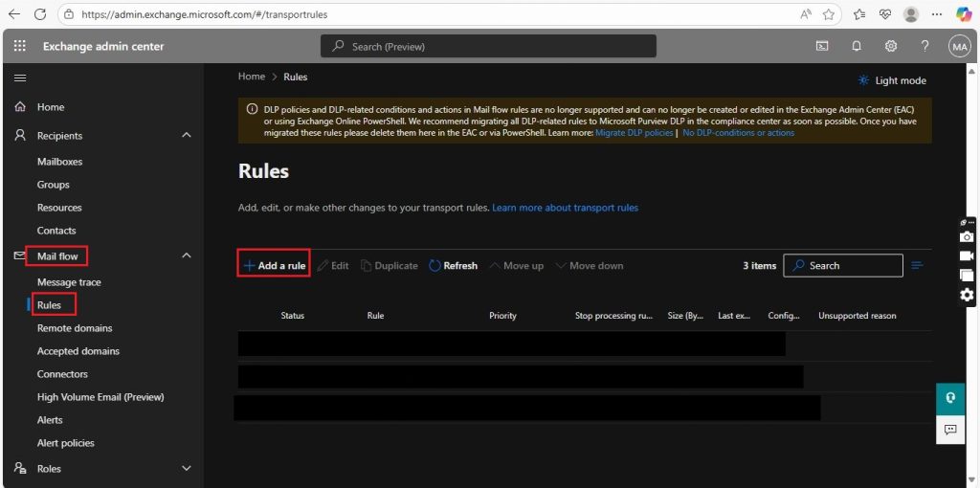
Task: Open Migrate DLP policies link
Action: [634, 133]
